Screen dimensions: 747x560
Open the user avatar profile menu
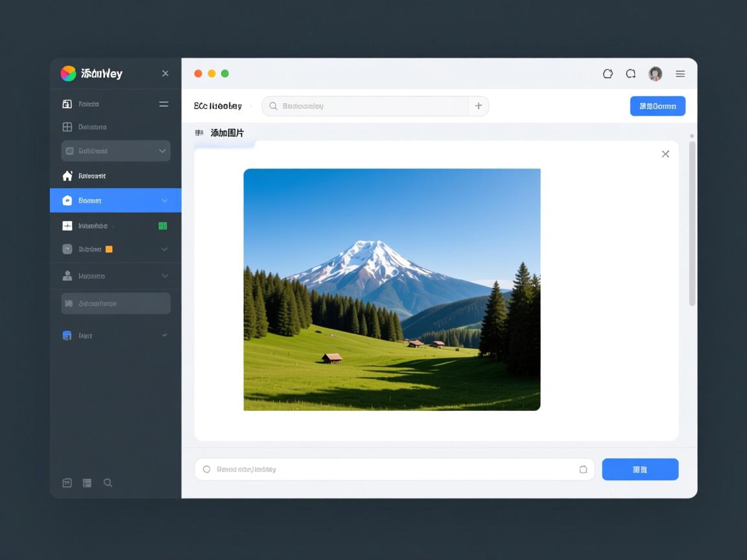point(655,74)
